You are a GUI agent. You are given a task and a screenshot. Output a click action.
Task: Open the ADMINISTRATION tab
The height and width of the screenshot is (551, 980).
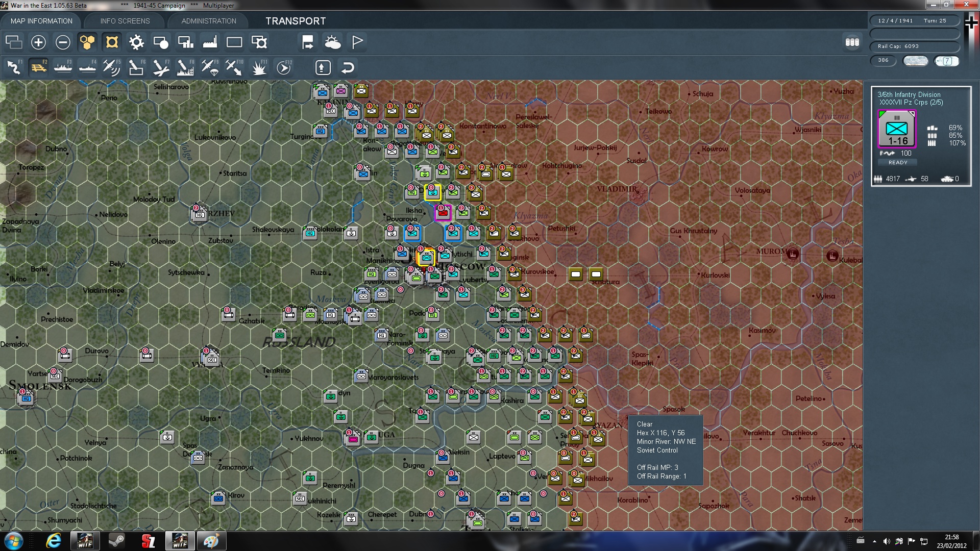209,21
